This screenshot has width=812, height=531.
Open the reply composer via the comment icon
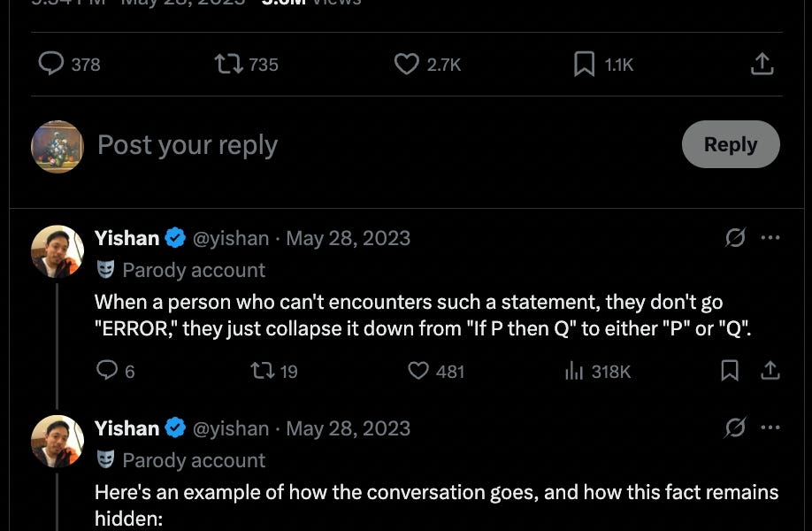pyautogui.click(x=51, y=64)
